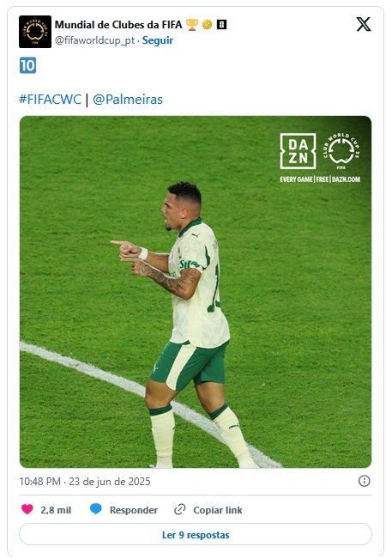Like the post with the heart icon
This screenshot has height=559, width=392.
[27, 509]
